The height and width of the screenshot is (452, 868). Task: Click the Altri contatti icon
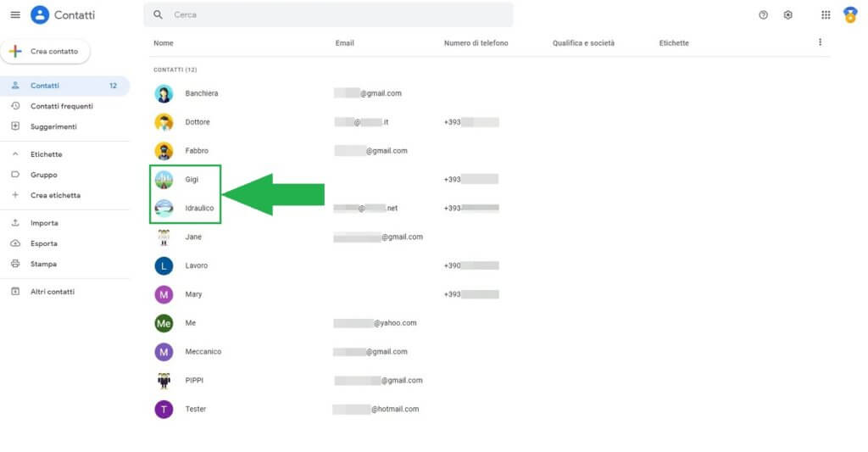(15, 292)
